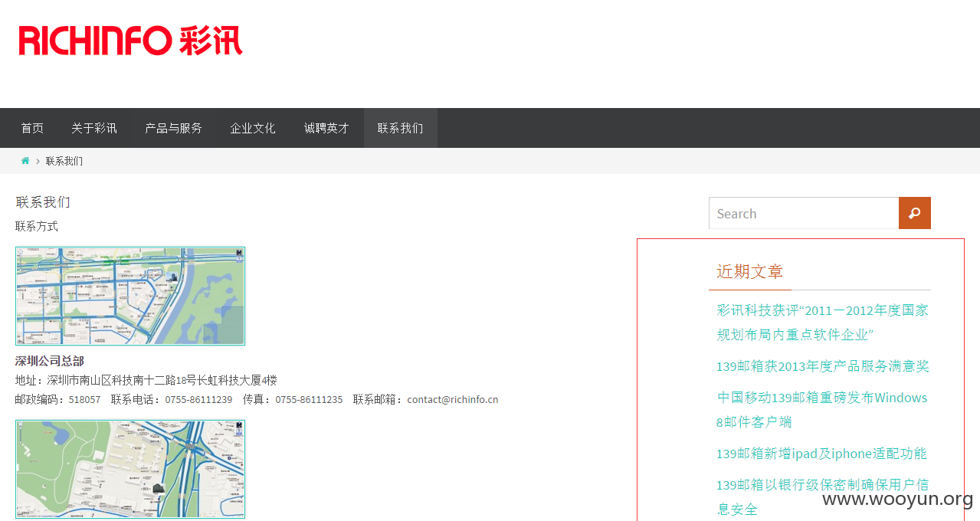980x521 pixels.
Task: Click the 近期文章 sidebar heading
Action: point(750,271)
